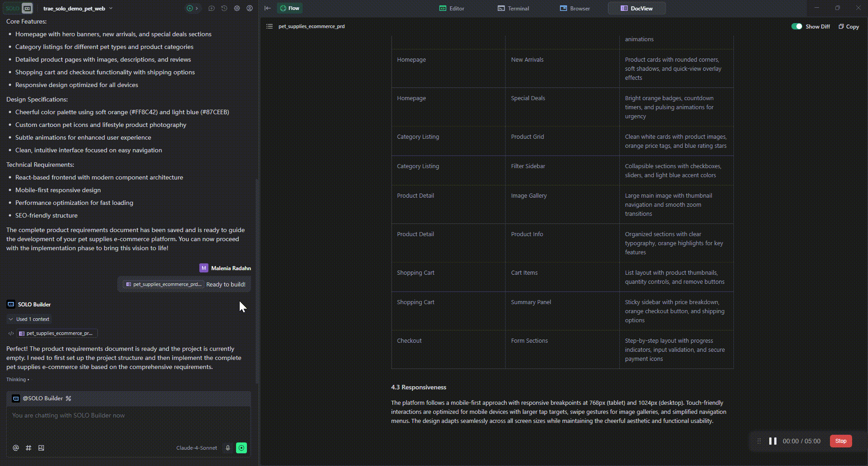868x466 pixels.
Task: Activate microphone voice input
Action: (228, 448)
